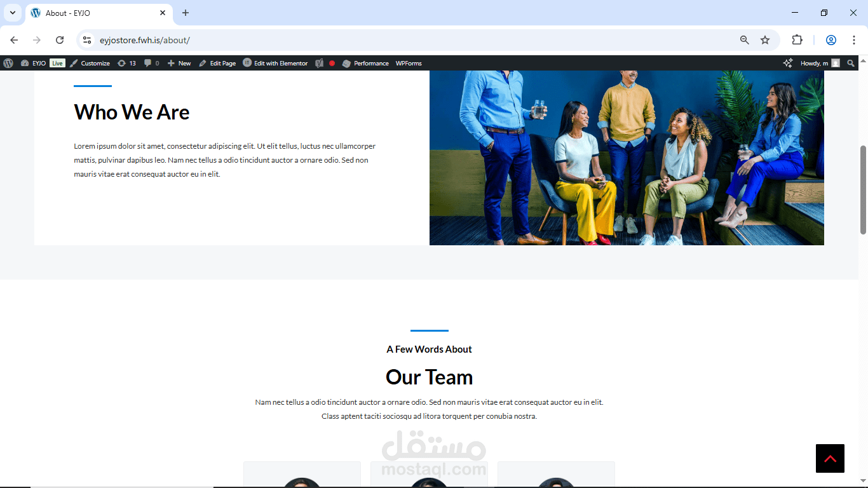Click the team photo image
The image size is (868, 488).
(x=627, y=158)
